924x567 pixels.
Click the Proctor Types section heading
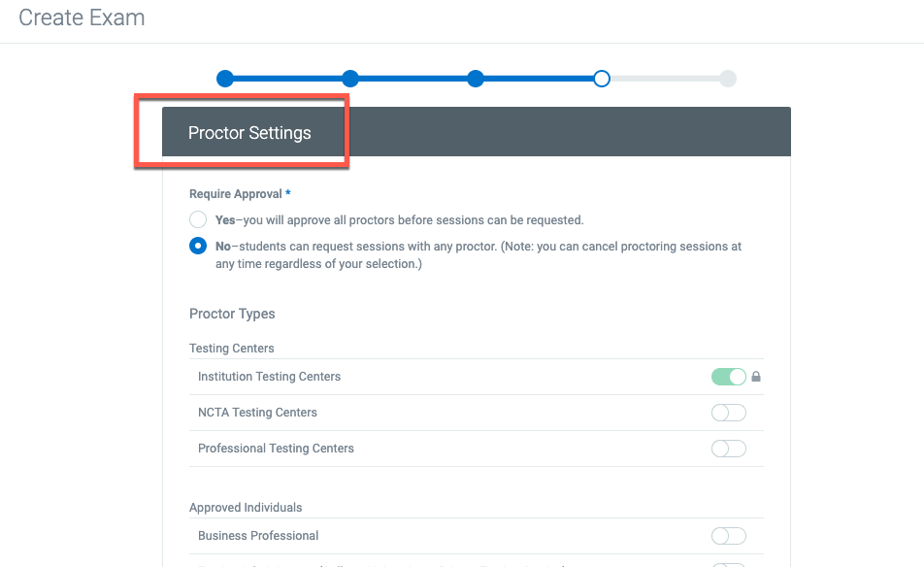point(232,314)
